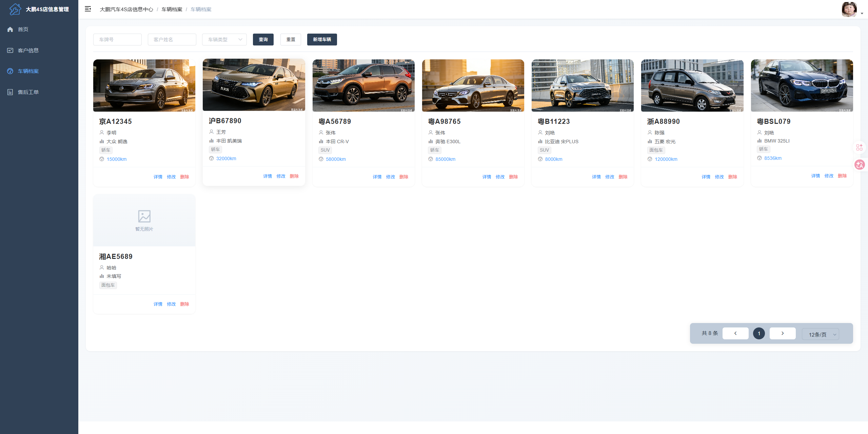Toggle the sidebar collapse hamburger icon
Image resolution: width=868 pixels, height=434 pixels.
88,9
